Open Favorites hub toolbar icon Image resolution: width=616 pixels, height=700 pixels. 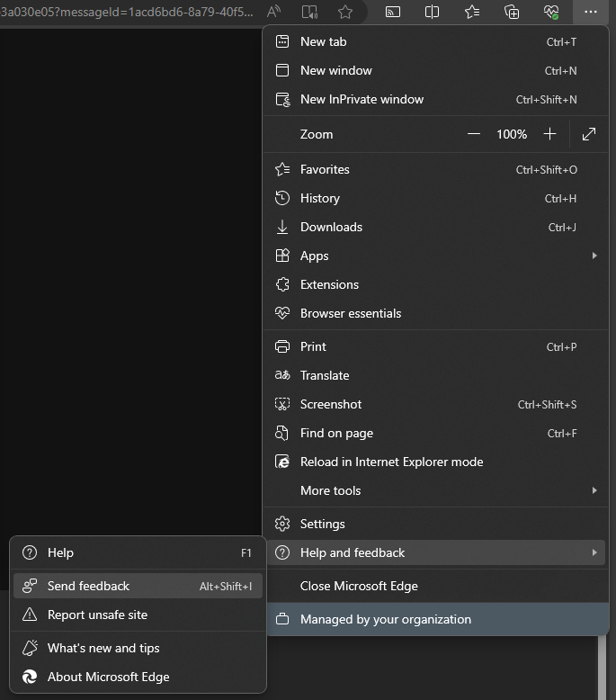point(471,12)
